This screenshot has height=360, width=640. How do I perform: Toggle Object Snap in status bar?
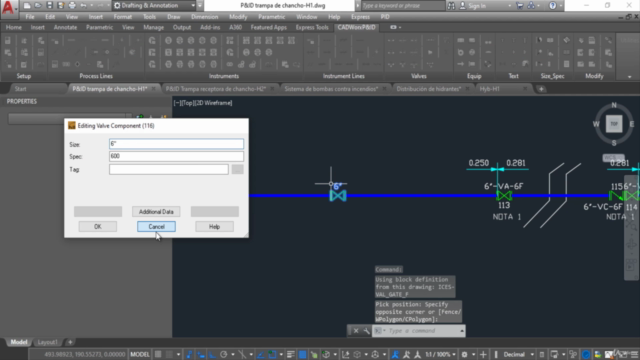[272, 354]
